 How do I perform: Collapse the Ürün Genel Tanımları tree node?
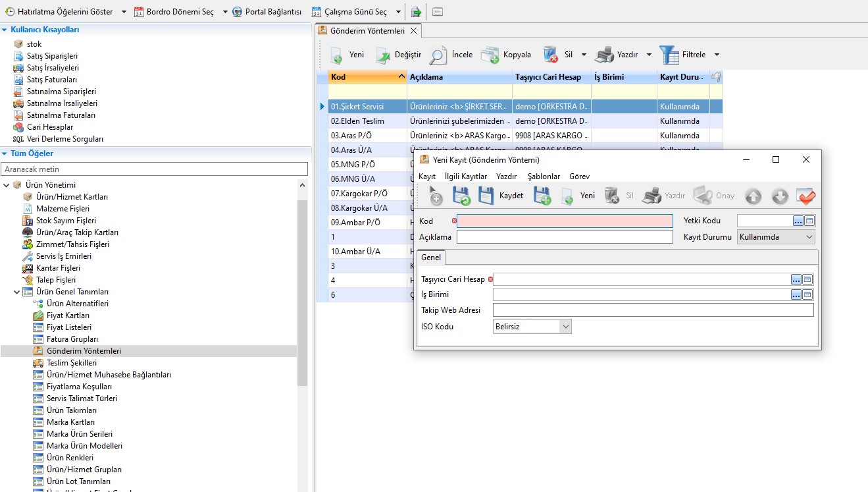click(x=17, y=292)
